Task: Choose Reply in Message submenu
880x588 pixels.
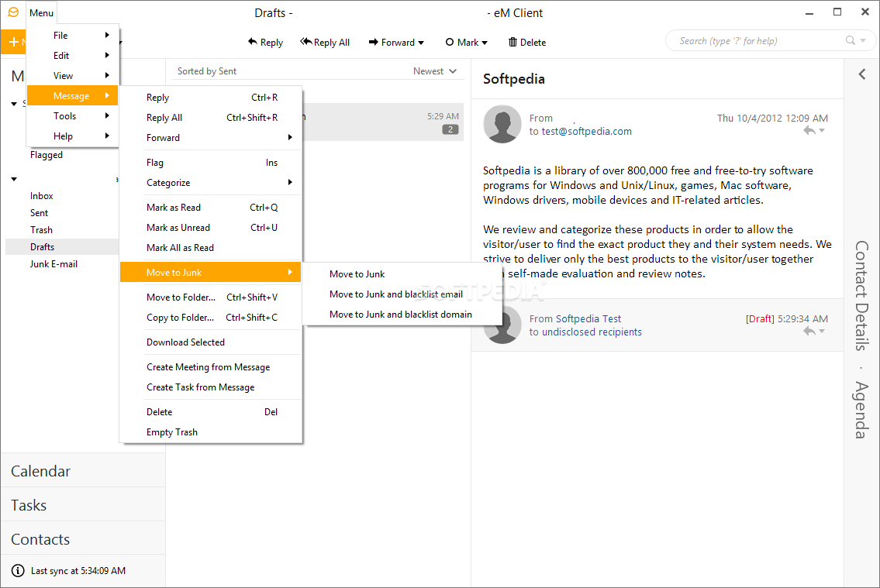Action: pyautogui.click(x=211, y=98)
